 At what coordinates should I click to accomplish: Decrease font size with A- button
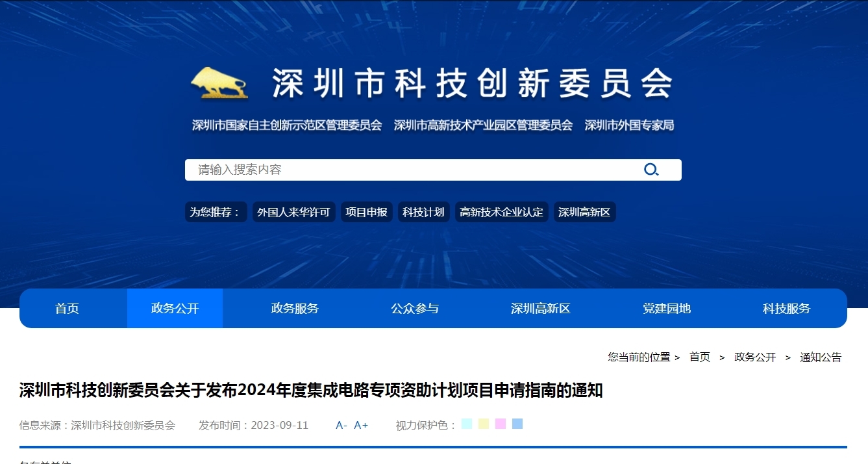[341, 425]
